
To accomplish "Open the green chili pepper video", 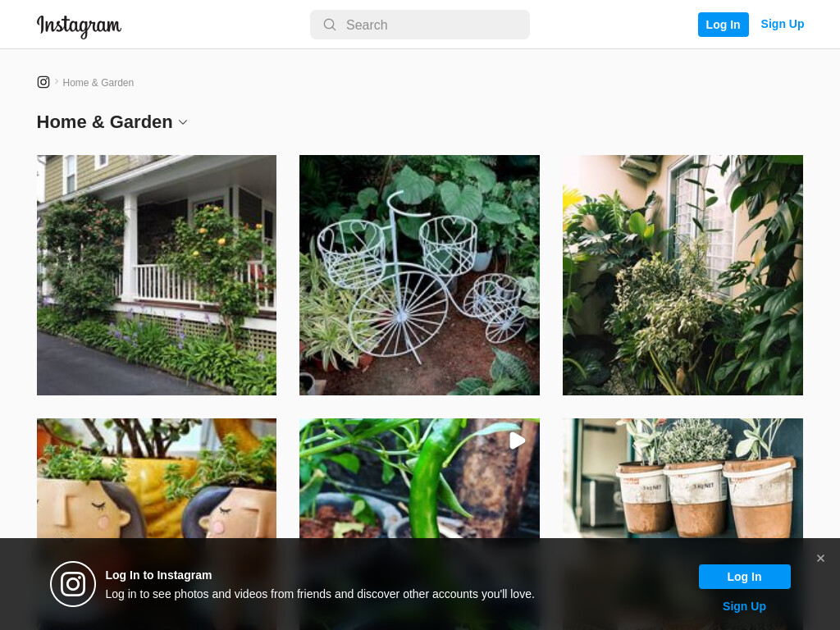I will [x=419, y=478].
